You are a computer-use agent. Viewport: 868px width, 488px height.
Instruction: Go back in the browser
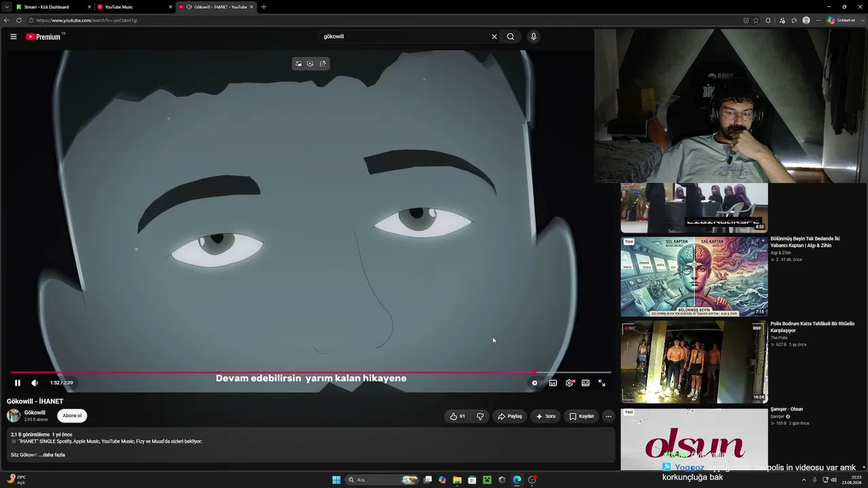tap(7, 20)
